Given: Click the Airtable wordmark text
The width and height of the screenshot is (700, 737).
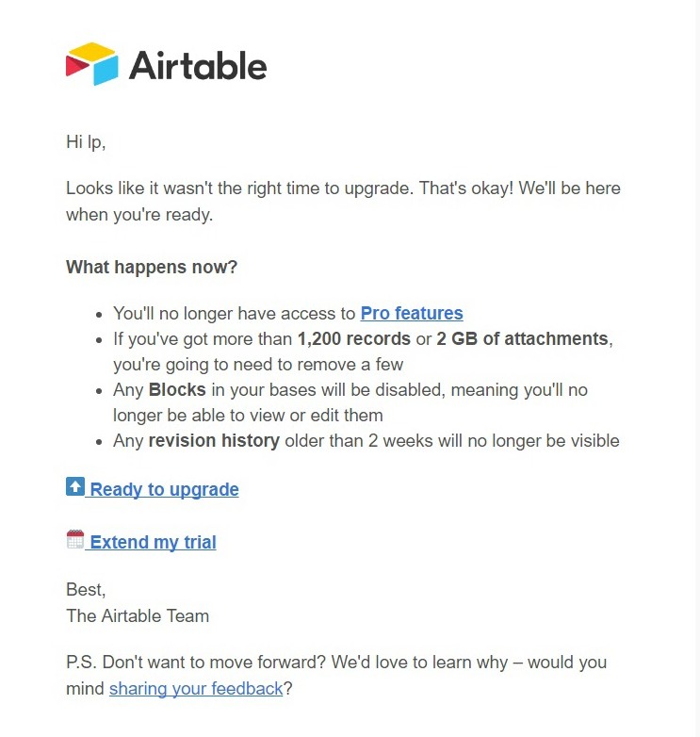Looking at the screenshot, I should (198, 66).
